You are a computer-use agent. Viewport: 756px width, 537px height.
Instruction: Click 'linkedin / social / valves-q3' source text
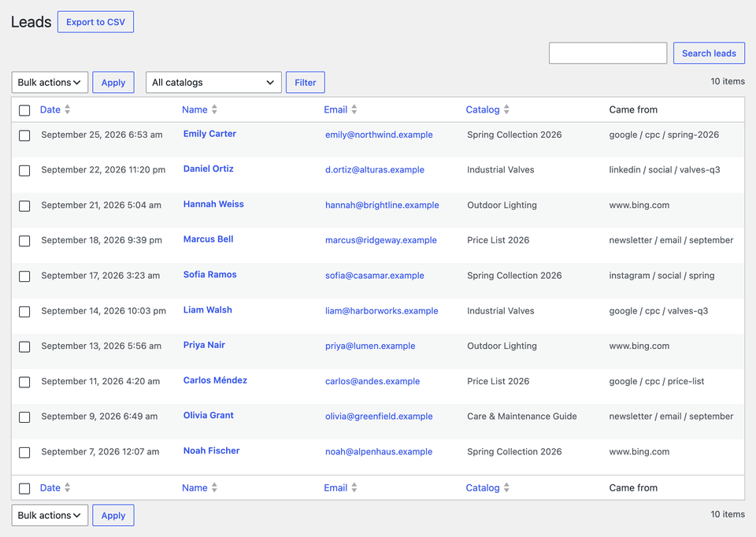click(665, 169)
